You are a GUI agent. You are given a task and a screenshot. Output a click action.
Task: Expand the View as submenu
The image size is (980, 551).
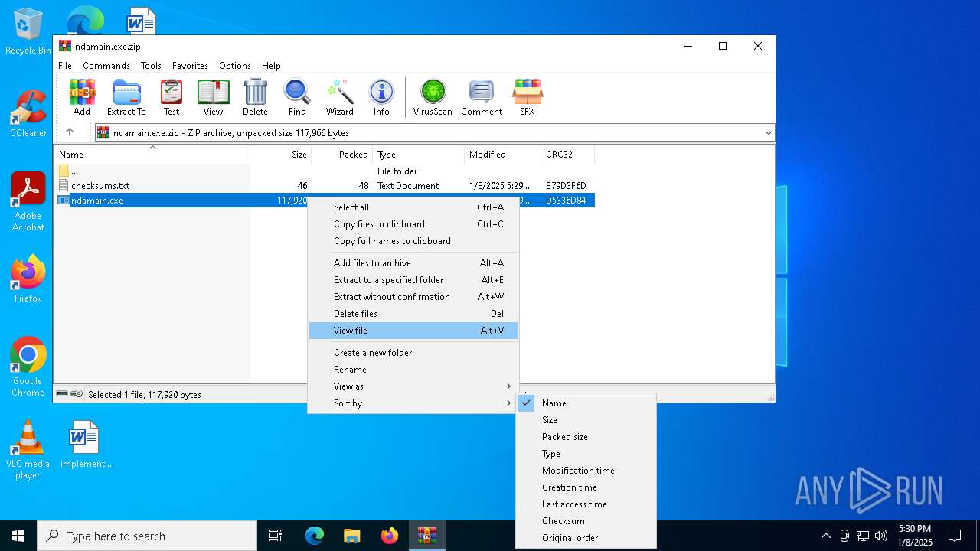pos(413,386)
